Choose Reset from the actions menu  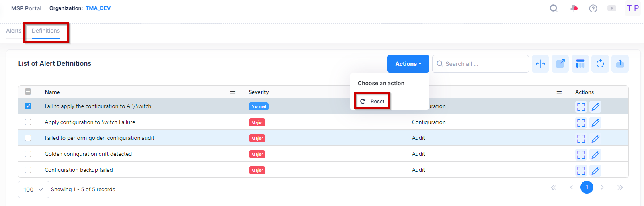point(373,101)
